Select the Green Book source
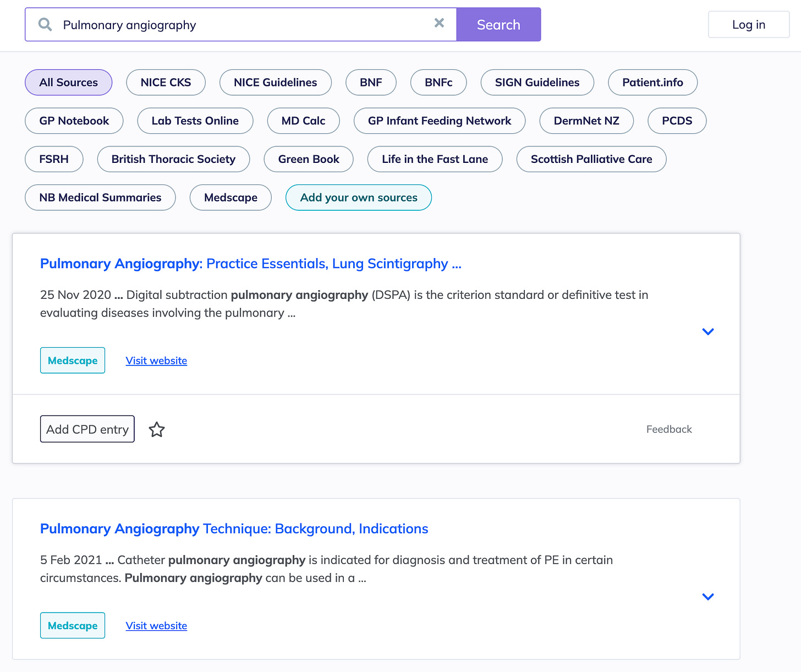Screen dimensions: 801x672 click(x=309, y=159)
